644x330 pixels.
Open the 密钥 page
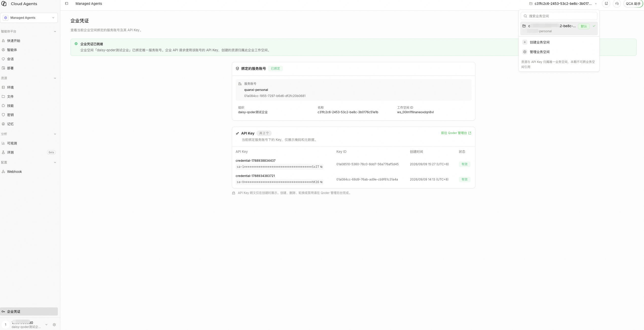29,115
